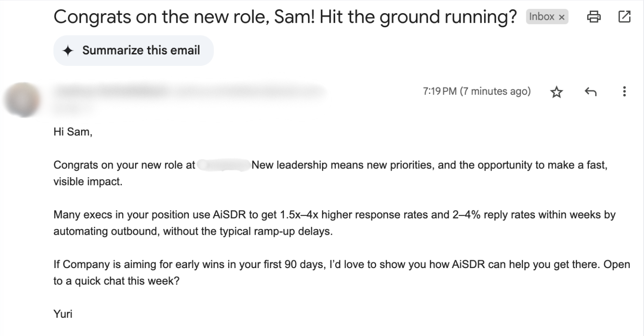Open the three-dot More options menu
Screen dimensions: 644x336
pyautogui.click(x=624, y=91)
